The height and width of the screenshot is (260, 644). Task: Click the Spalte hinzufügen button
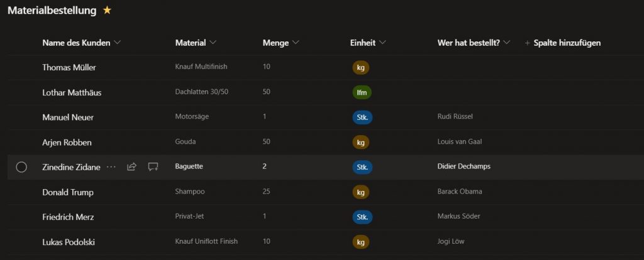(566, 43)
